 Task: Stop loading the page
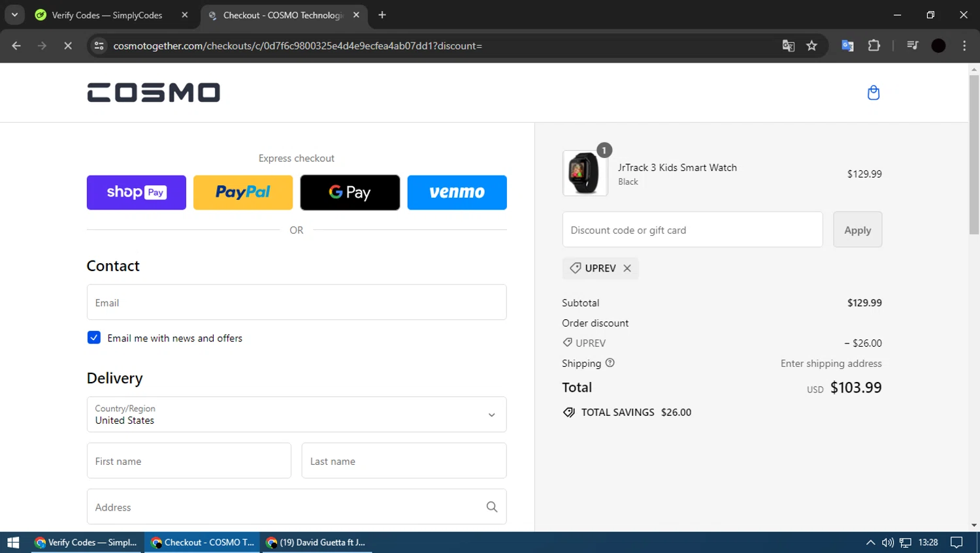tap(67, 46)
